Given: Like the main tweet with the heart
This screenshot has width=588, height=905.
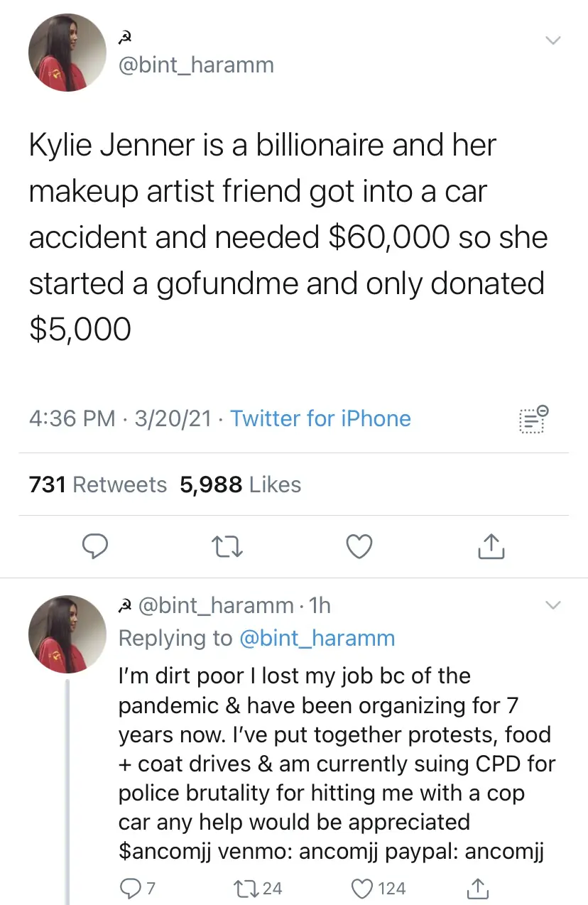Looking at the screenshot, I should click(x=359, y=546).
